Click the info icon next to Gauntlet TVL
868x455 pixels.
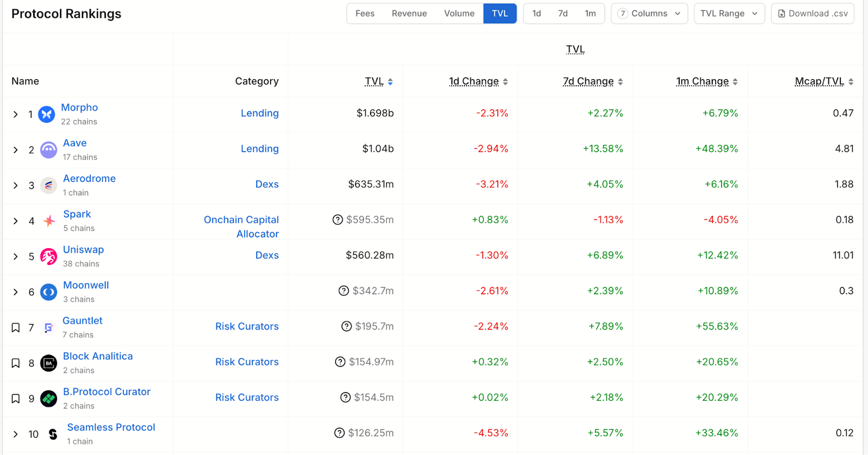[x=346, y=326]
